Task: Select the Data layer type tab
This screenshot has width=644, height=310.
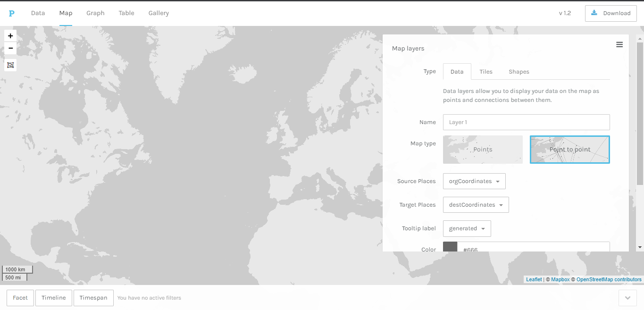Action: pos(457,72)
